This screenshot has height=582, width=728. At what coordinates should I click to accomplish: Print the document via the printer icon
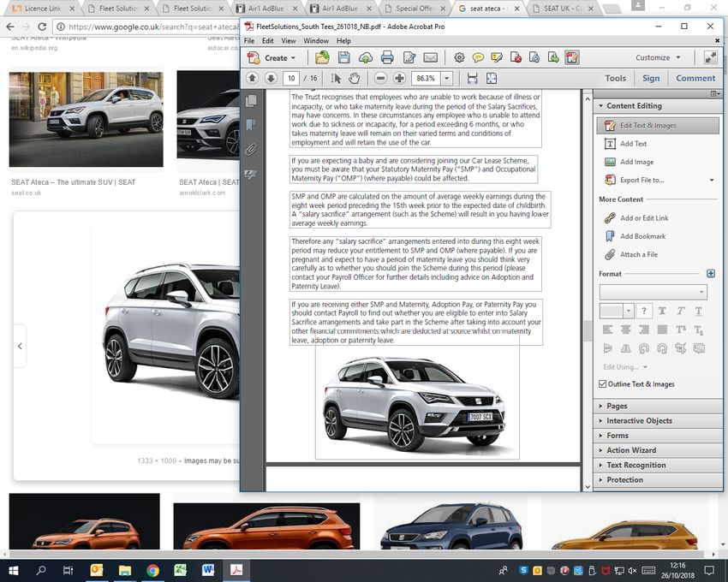pyautogui.click(x=387, y=57)
